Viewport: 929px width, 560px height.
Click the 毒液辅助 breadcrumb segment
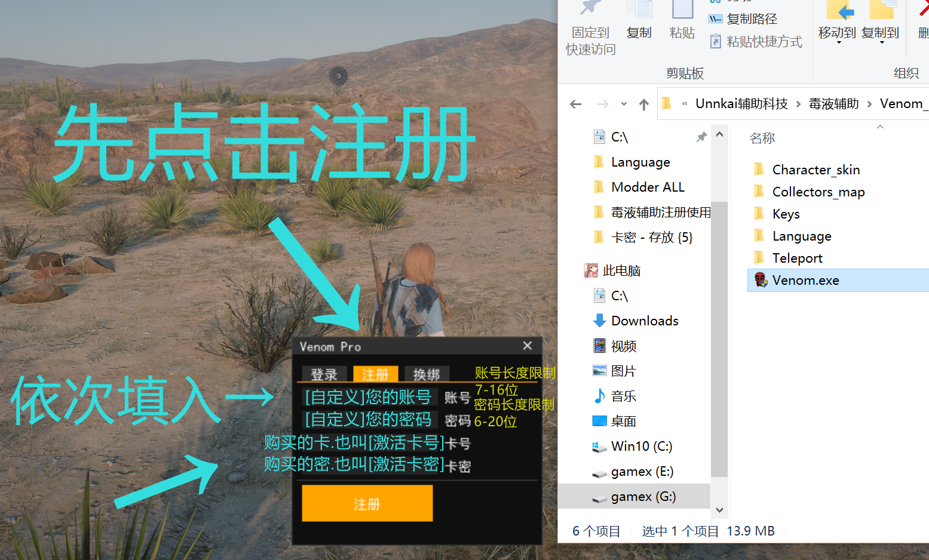pos(833,104)
